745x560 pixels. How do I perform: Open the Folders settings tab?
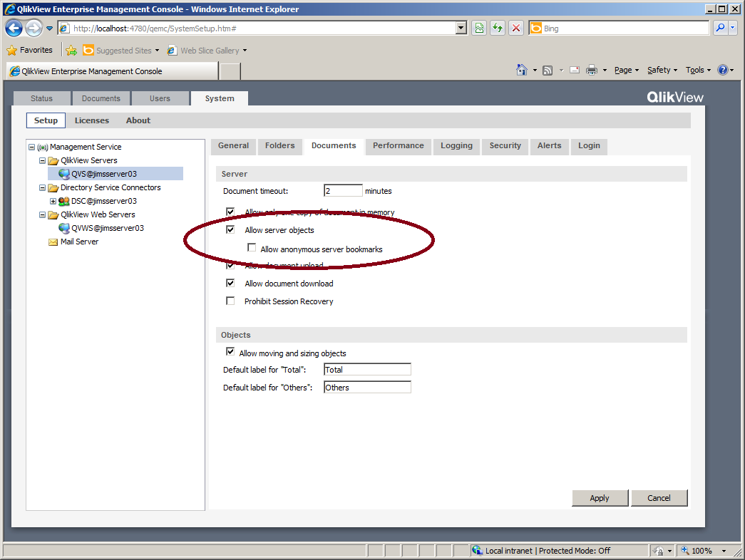tap(280, 146)
